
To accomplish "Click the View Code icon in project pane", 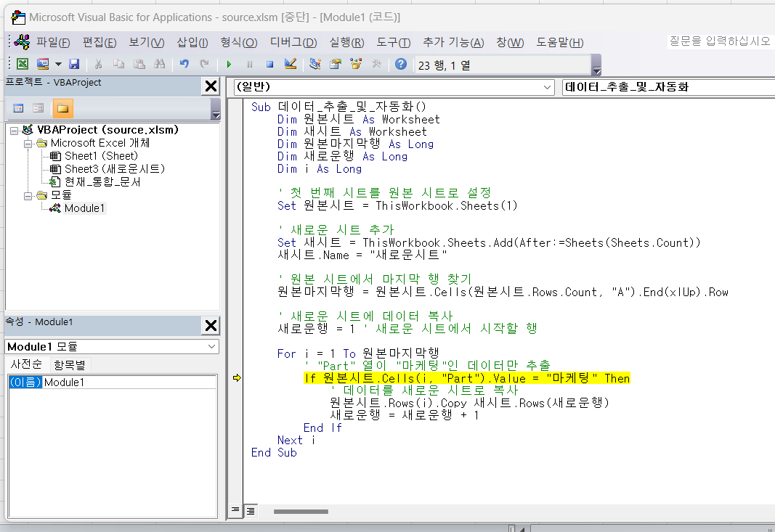I will coord(18,108).
